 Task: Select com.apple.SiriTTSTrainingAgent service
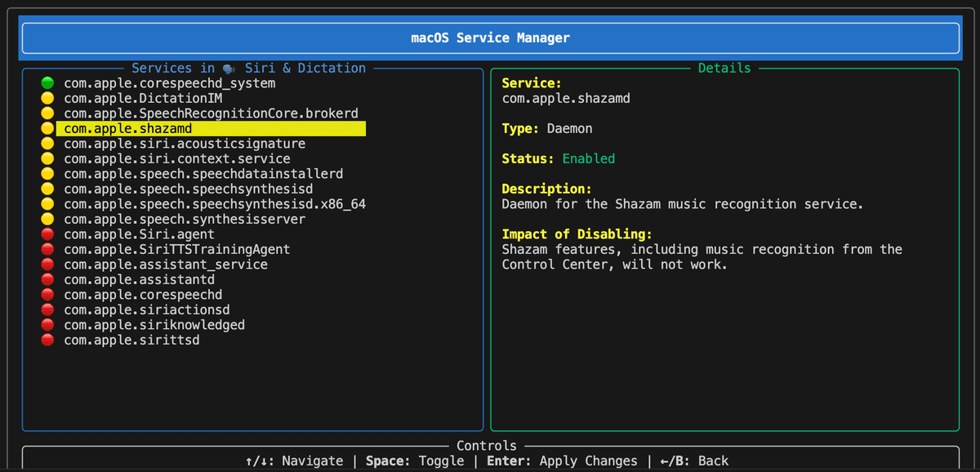[x=177, y=249]
